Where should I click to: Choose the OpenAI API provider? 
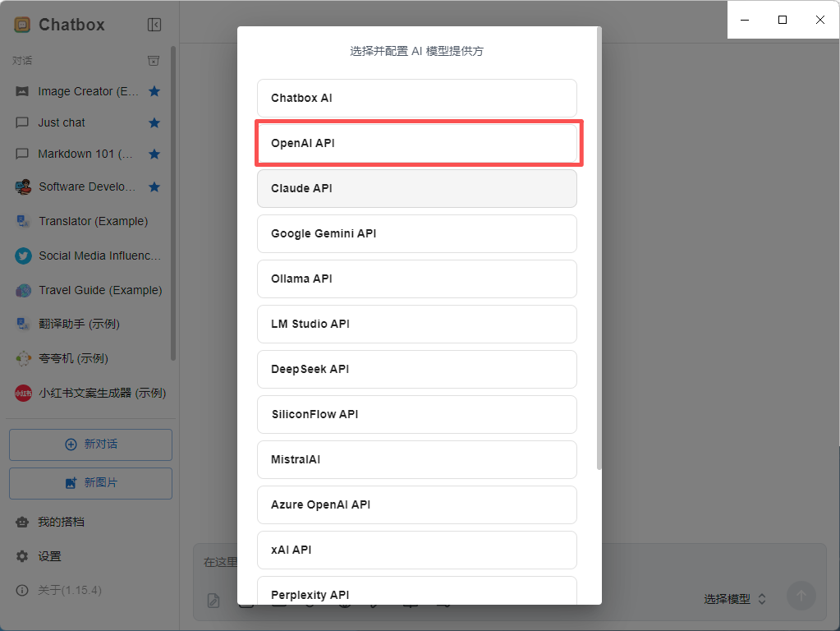(418, 143)
